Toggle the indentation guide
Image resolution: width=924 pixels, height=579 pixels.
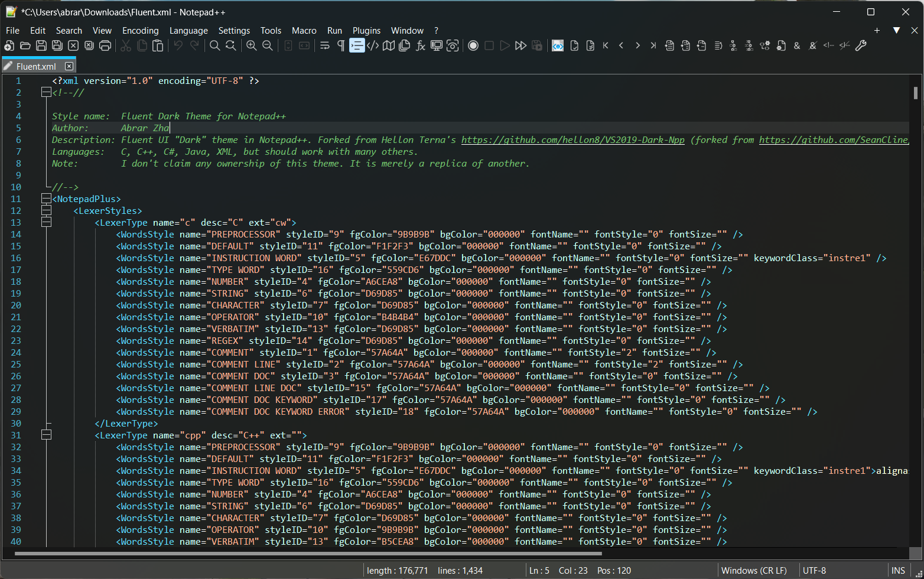(x=357, y=45)
